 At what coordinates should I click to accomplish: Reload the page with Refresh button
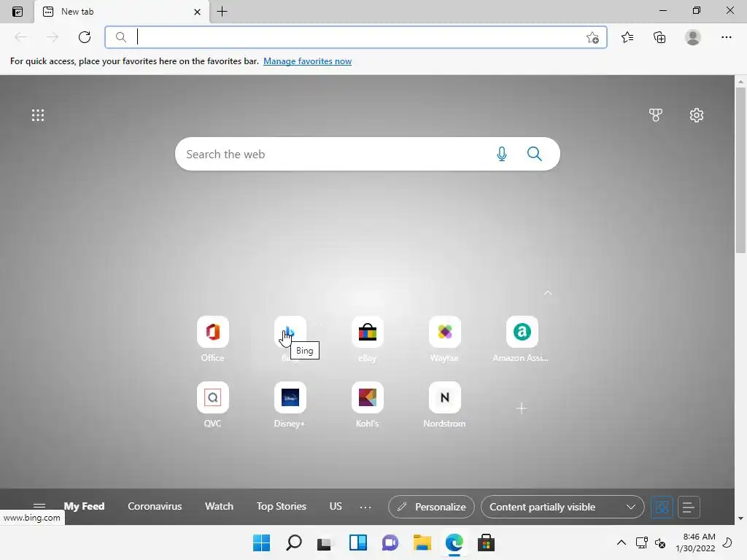pos(85,37)
